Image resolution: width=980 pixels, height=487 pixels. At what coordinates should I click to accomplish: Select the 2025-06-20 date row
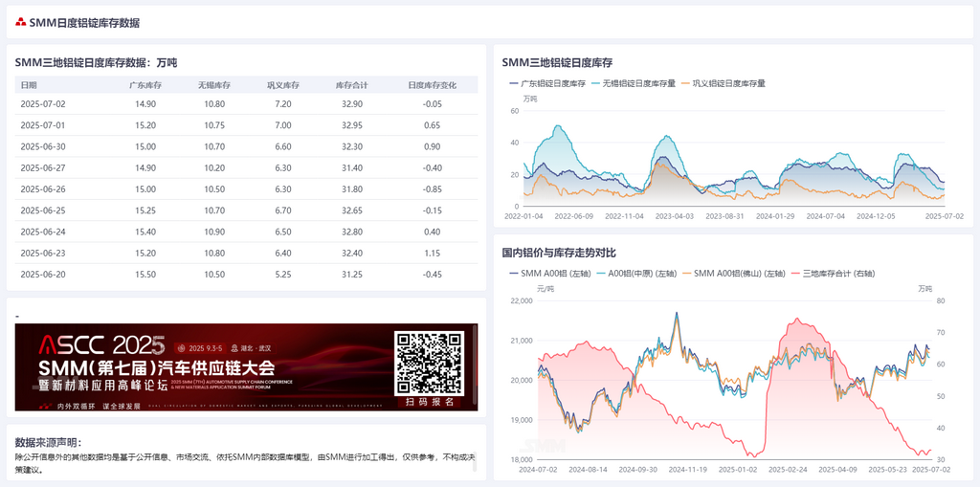pos(246,274)
